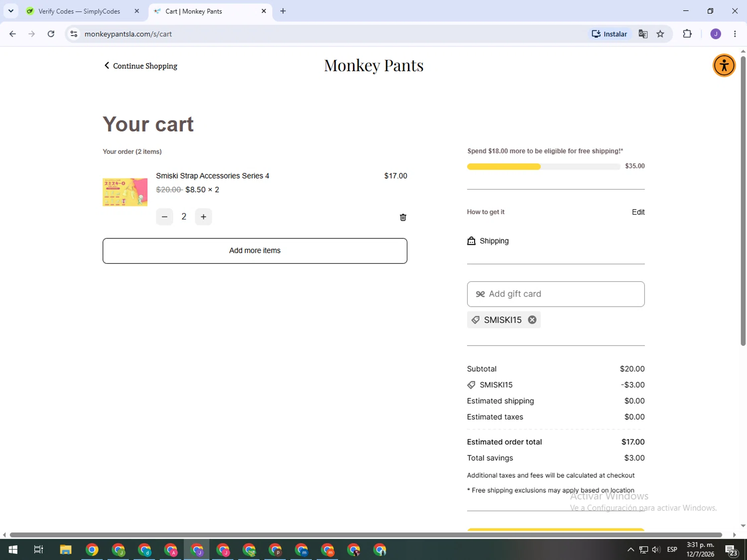747x560 pixels.
Task: View site information icon in address bar
Action: coord(74,34)
